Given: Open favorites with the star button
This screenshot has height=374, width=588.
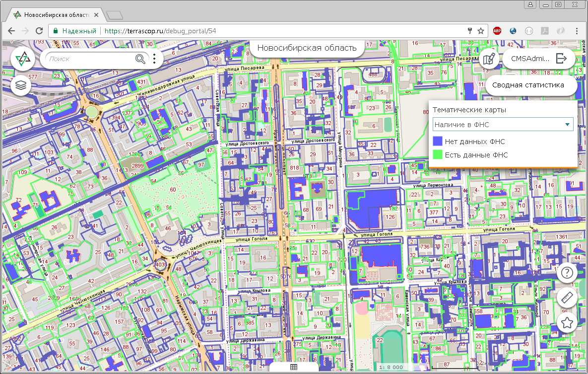Looking at the screenshot, I should coord(567,323).
